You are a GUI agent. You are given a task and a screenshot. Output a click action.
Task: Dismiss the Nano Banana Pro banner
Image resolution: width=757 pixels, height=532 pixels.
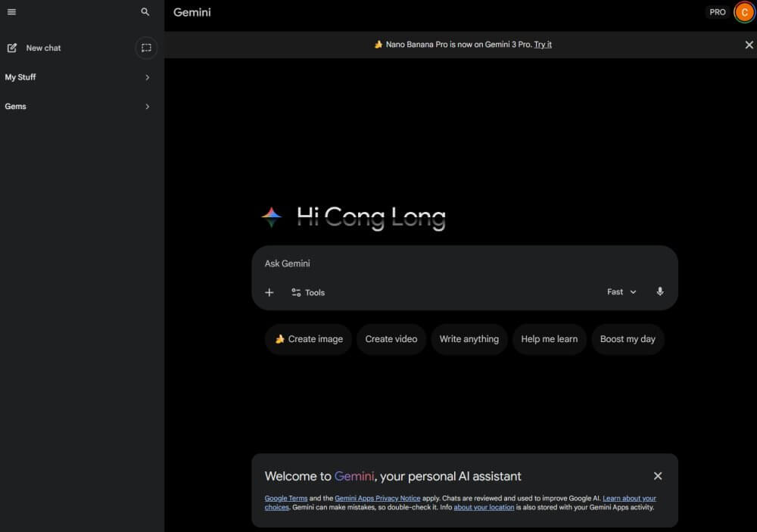tap(749, 45)
